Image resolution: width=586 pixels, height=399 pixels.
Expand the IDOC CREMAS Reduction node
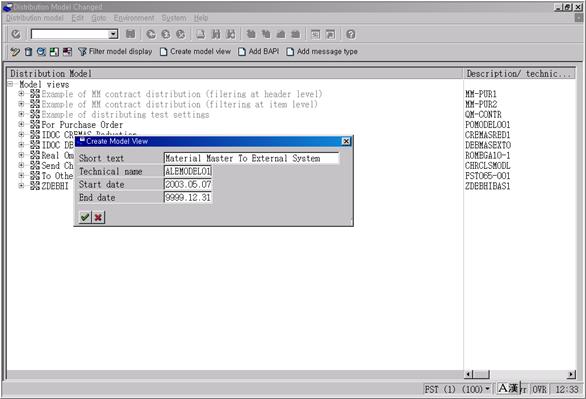(x=21, y=134)
